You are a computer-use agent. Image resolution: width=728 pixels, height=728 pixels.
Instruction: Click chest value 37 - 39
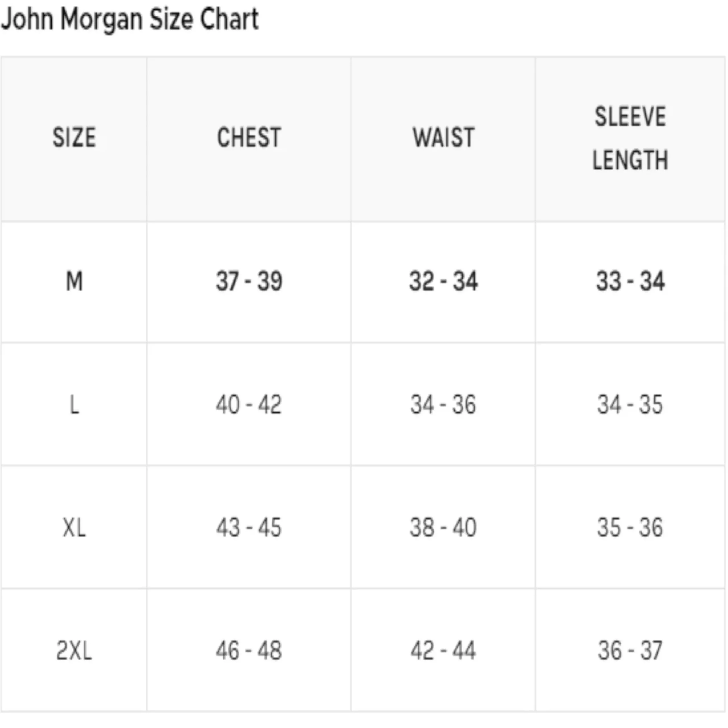pyautogui.click(x=249, y=282)
